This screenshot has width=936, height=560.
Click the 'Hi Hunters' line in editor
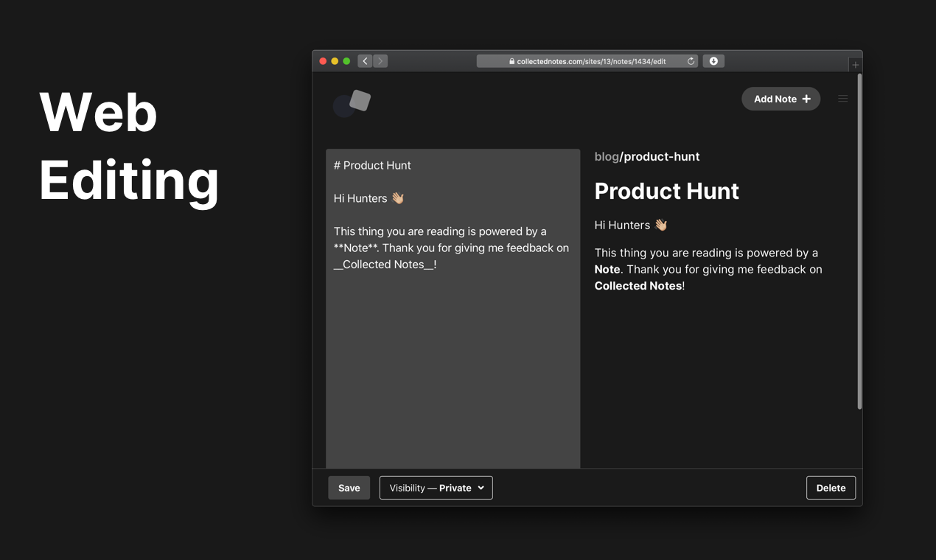[x=369, y=198]
